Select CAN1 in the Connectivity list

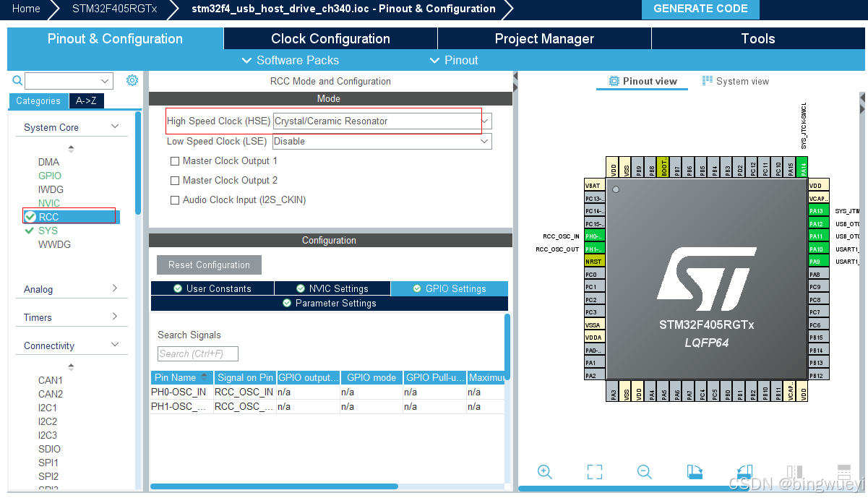(x=51, y=380)
